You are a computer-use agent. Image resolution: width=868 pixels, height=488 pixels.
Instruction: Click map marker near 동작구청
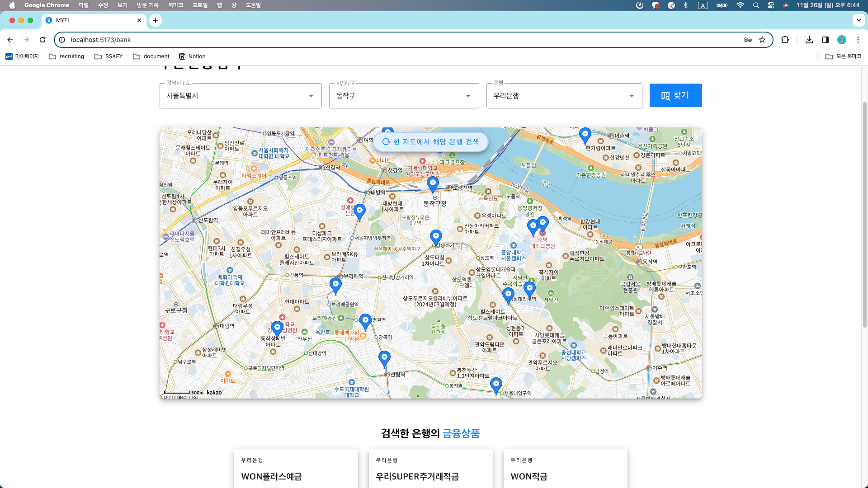tap(433, 183)
